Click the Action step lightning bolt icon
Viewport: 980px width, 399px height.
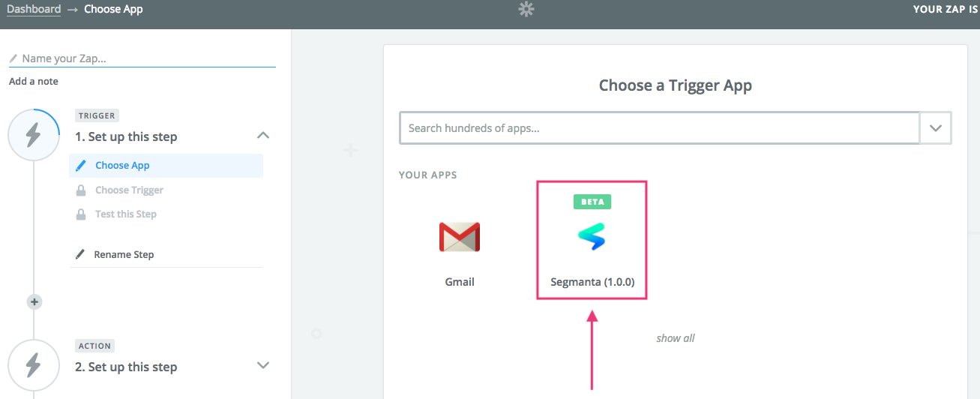[x=34, y=365]
